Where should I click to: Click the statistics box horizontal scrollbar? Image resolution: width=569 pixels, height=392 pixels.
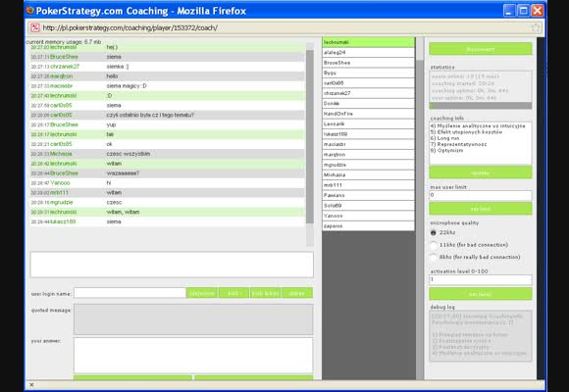[x=481, y=106]
